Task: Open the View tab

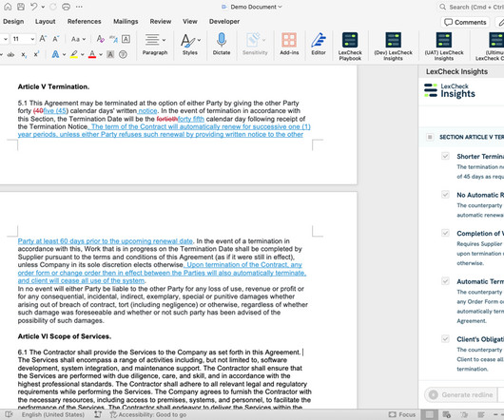Action: (190, 22)
